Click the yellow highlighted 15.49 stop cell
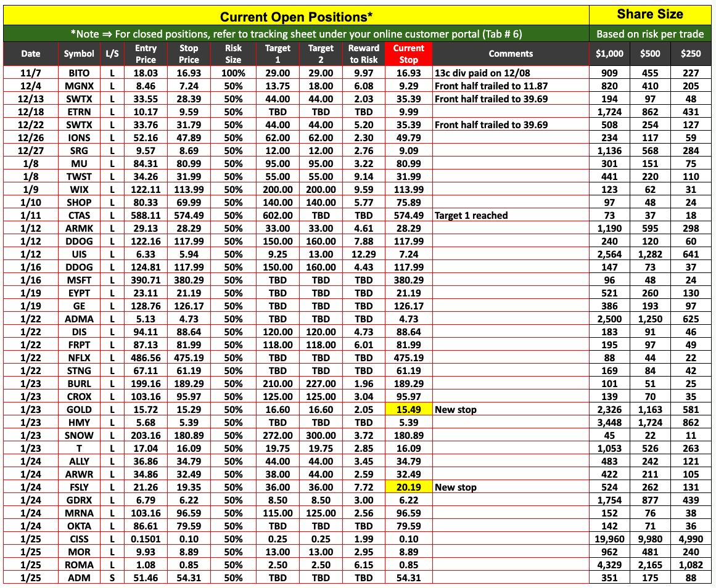 pyautogui.click(x=408, y=409)
